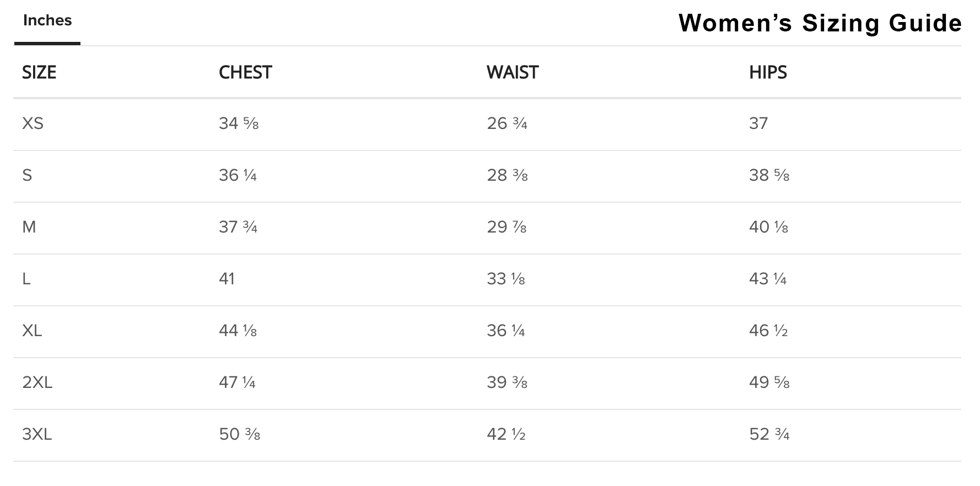
Task: Select the XS size row label
Action: (x=33, y=123)
